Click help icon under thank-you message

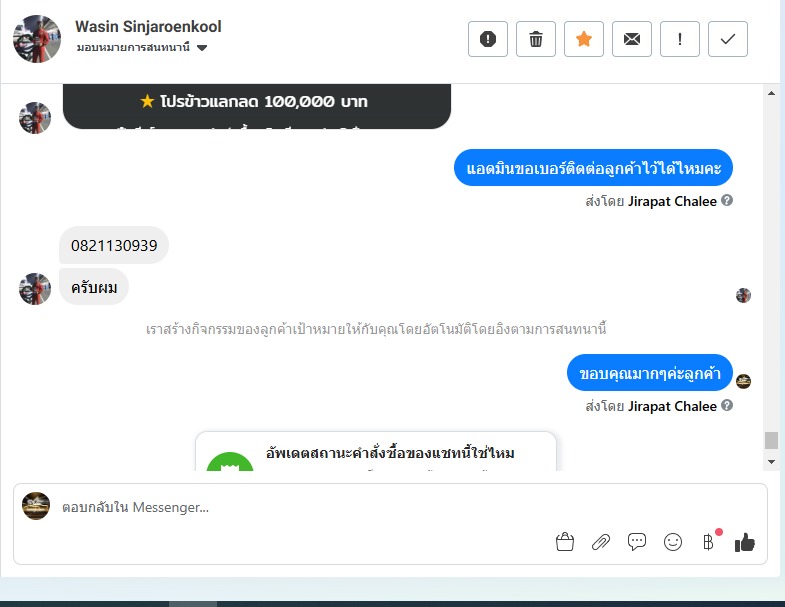(727, 405)
